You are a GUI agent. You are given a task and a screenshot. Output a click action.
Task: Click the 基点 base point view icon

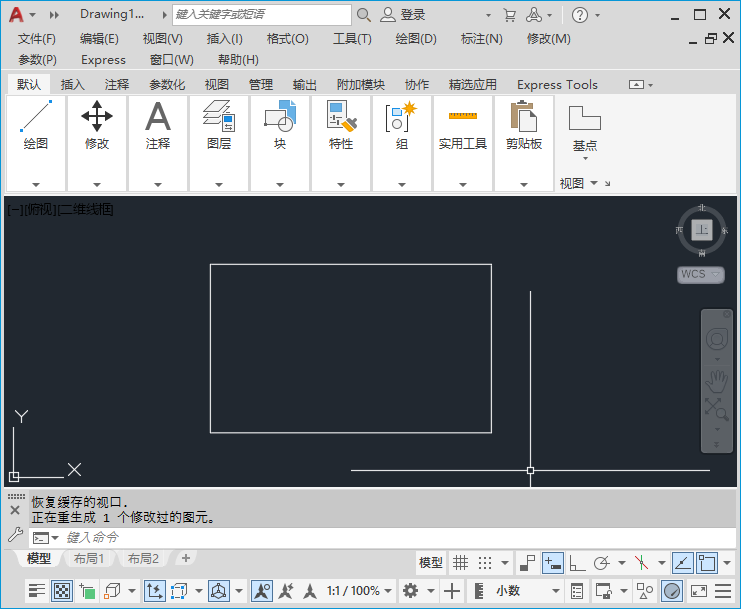(x=585, y=118)
